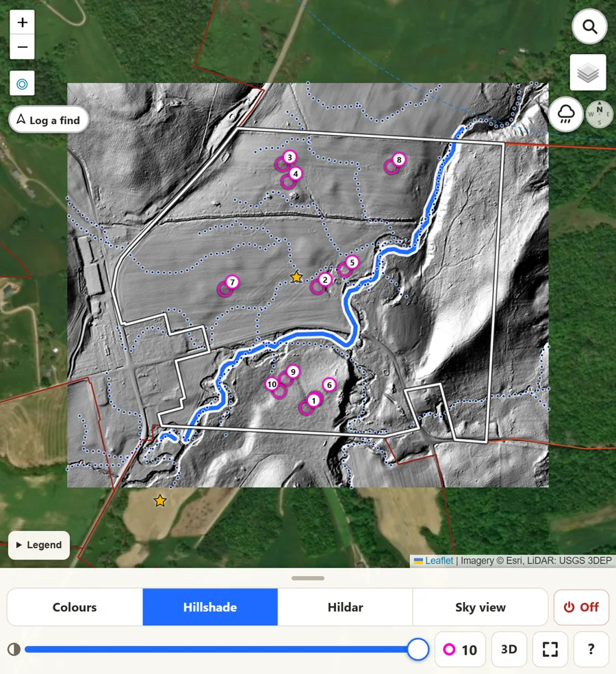Select map marker number 2
Image resolution: width=616 pixels, height=674 pixels.
325,280
